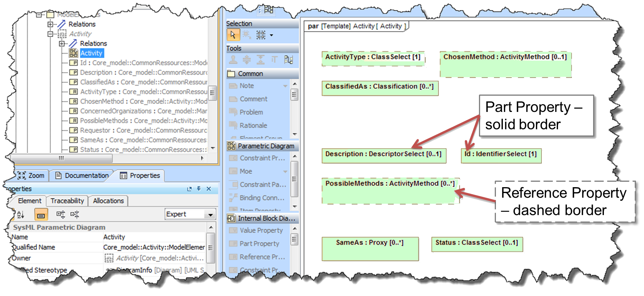Viewport: 644px width, 296px height.
Task: Click the containment tree horizontal scrollbar
Action: click(x=62, y=158)
